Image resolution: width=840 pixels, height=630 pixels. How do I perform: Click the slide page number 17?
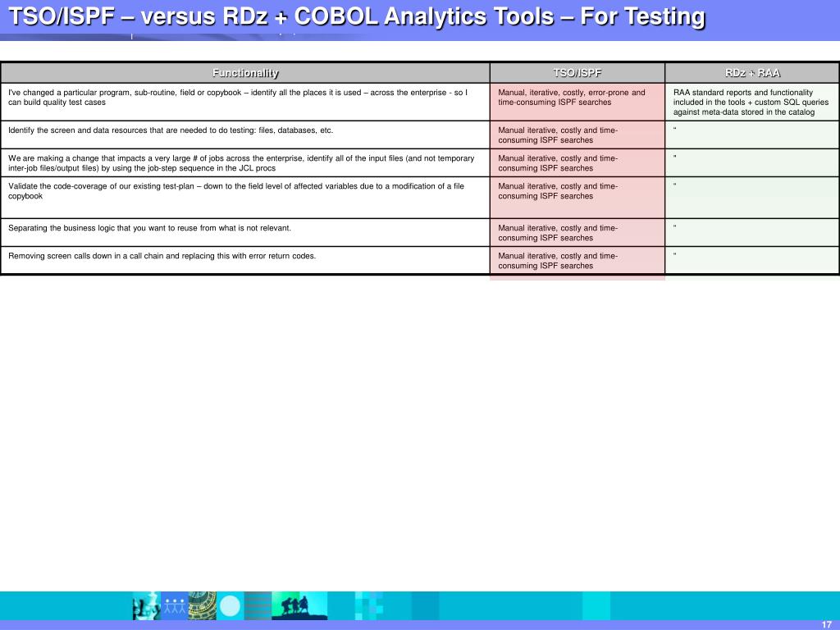[x=826, y=624]
